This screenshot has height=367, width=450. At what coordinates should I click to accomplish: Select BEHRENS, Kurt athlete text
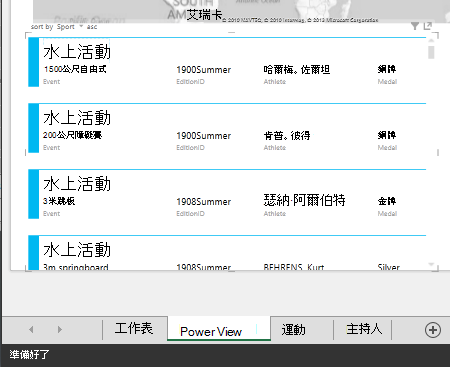click(294, 267)
